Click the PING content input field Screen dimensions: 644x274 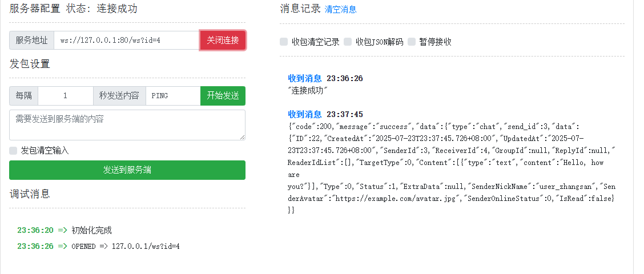172,96
